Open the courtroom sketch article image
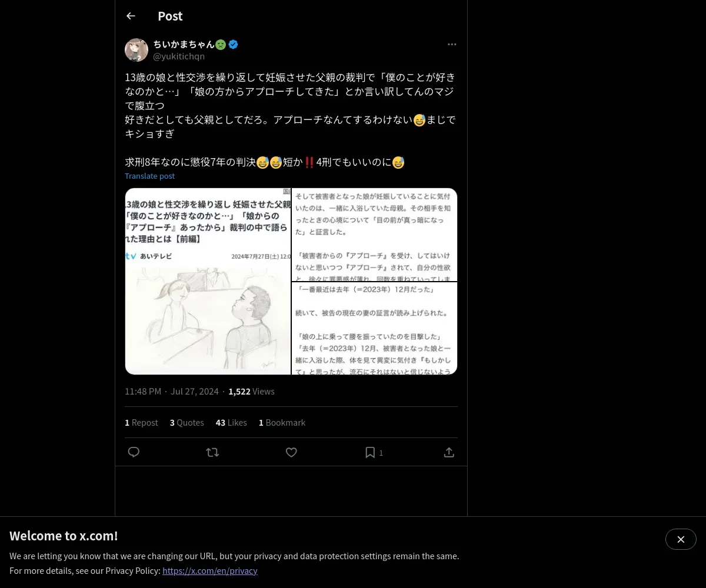The height and width of the screenshot is (588, 706). point(208,281)
